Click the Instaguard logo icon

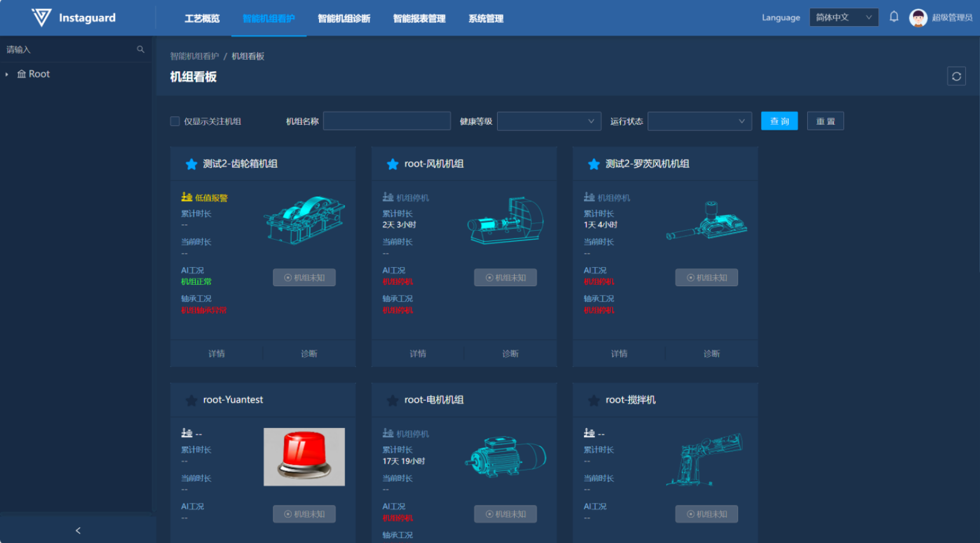tap(41, 17)
